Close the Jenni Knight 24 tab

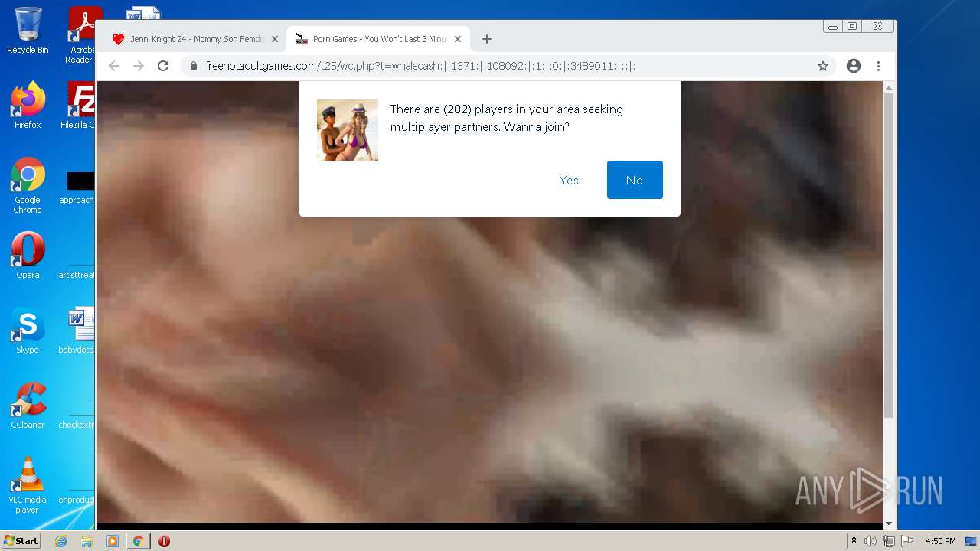pyautogui.click(x=275, y=39)
